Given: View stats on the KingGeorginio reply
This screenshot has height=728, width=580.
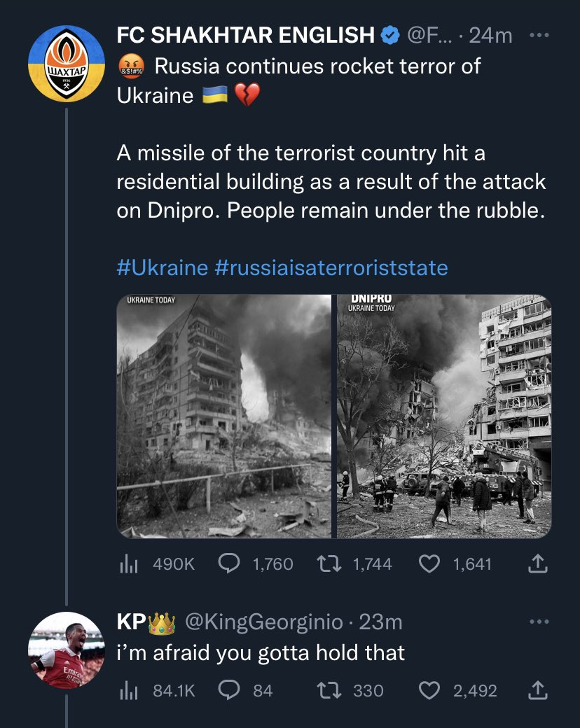Looking at the screenshot, I should [x=126, y=691].
